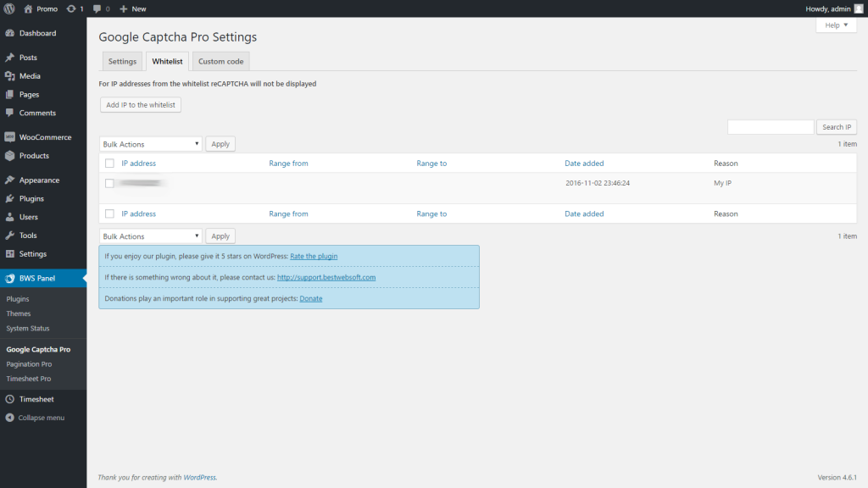Screen dimensions: 868x488
Task: Click the Media icon in sidebar
Action: click(x=10, y=75)
